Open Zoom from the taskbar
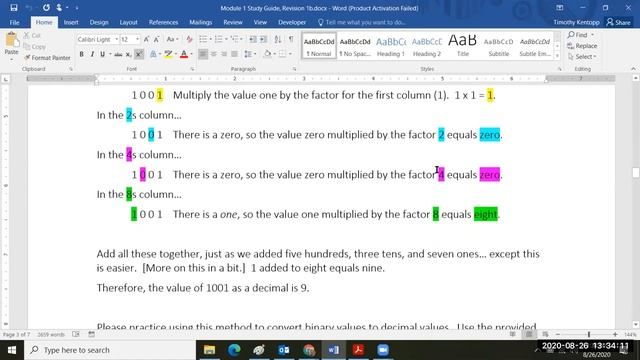Image resolution: width=640 pixels, height=360 pixels. point(383,350)
